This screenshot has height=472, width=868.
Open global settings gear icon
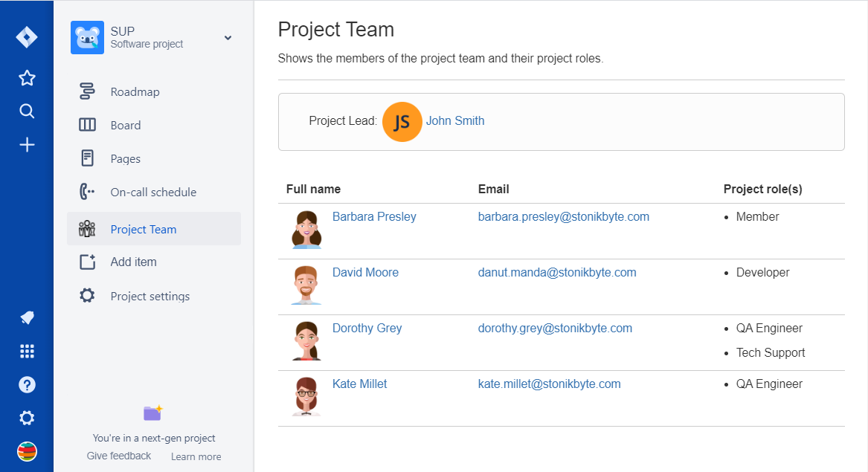(x=27, y=418)
